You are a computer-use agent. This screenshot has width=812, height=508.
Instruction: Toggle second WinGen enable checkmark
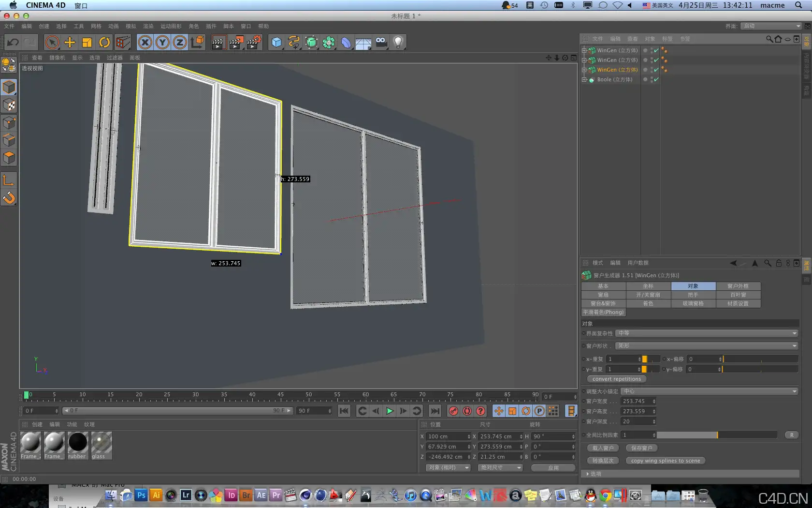pos(656,60)
